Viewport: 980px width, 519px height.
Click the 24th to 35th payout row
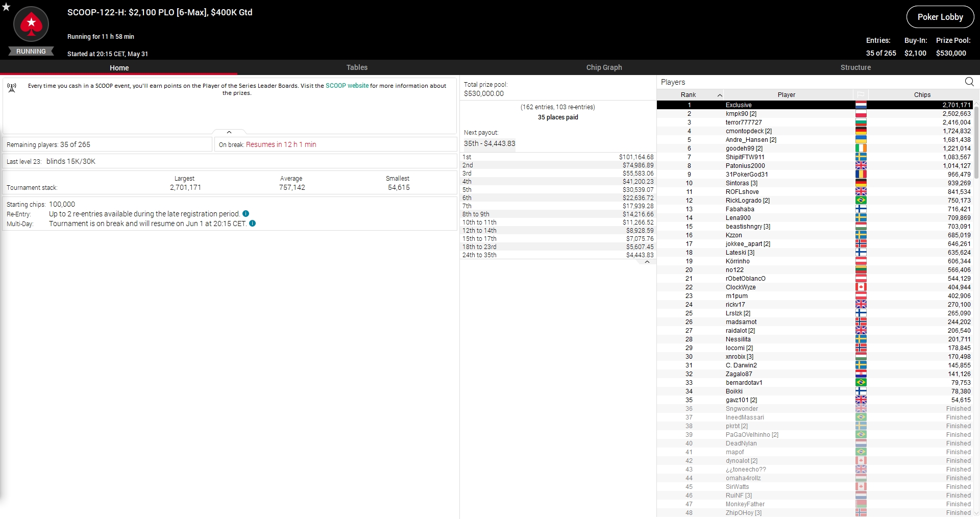click(x=558, y=255)
